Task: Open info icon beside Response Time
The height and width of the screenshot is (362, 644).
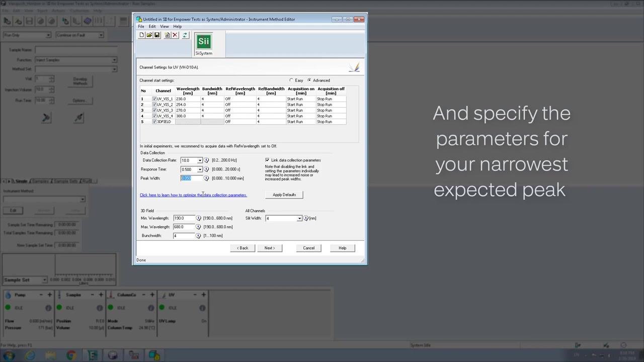Action: (206, 169)
